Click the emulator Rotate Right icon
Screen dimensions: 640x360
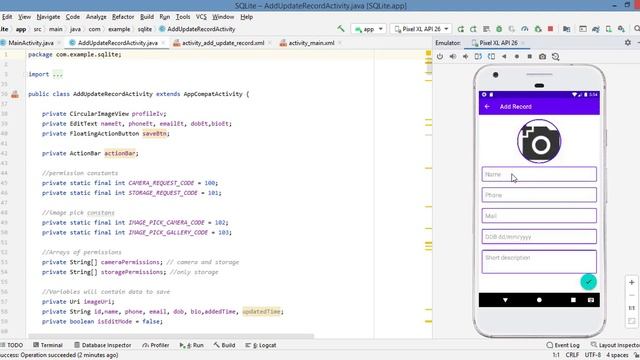click(491, 56)
